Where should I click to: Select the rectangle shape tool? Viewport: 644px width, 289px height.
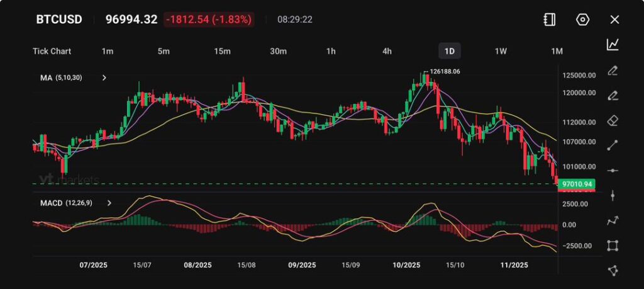[613, 246]
